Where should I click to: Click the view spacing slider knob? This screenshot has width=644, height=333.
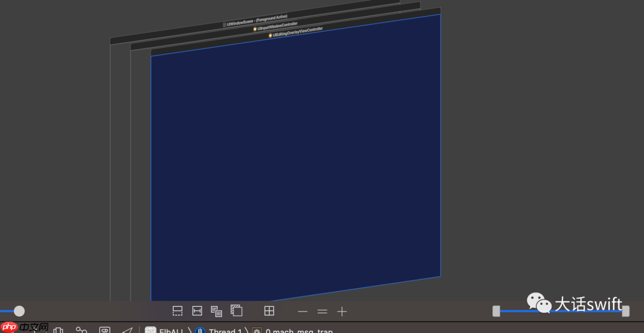point(19,311)
